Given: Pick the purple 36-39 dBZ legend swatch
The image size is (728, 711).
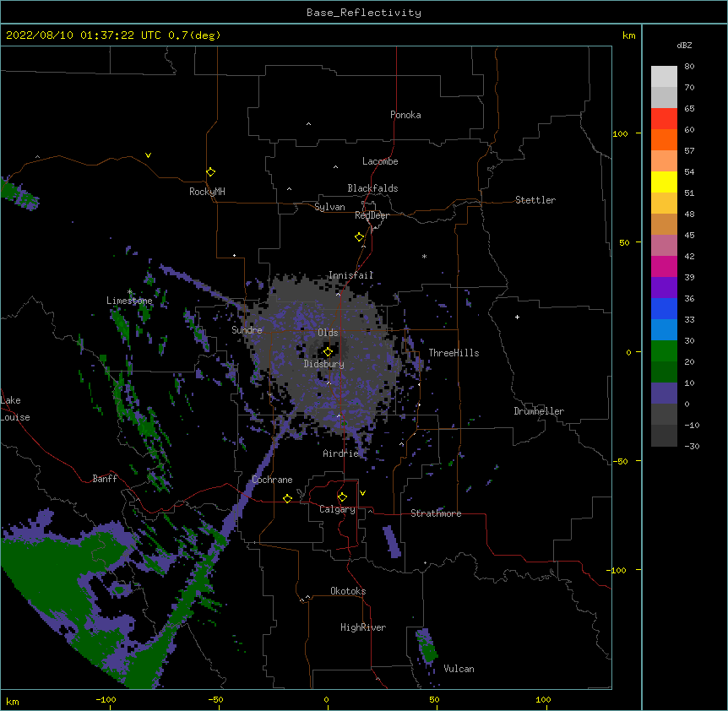Looking at the screenshot, I should tap(664, 288).
